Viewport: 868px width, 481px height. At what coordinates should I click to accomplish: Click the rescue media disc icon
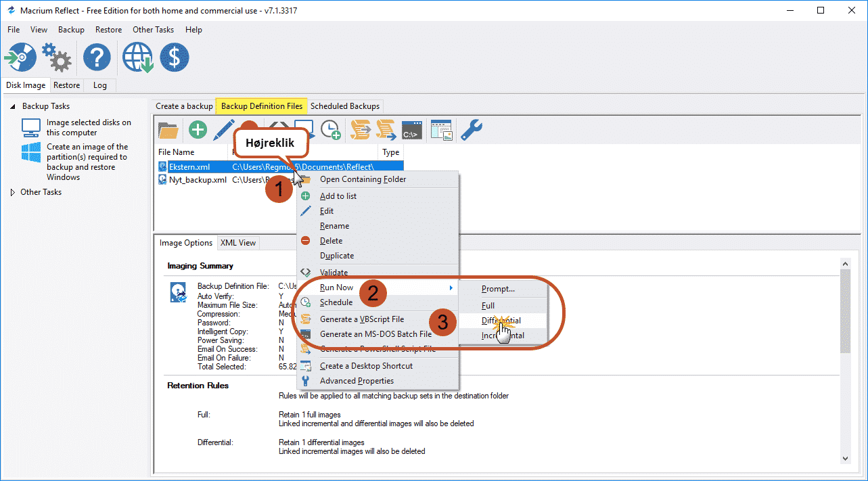coord(20,58)
